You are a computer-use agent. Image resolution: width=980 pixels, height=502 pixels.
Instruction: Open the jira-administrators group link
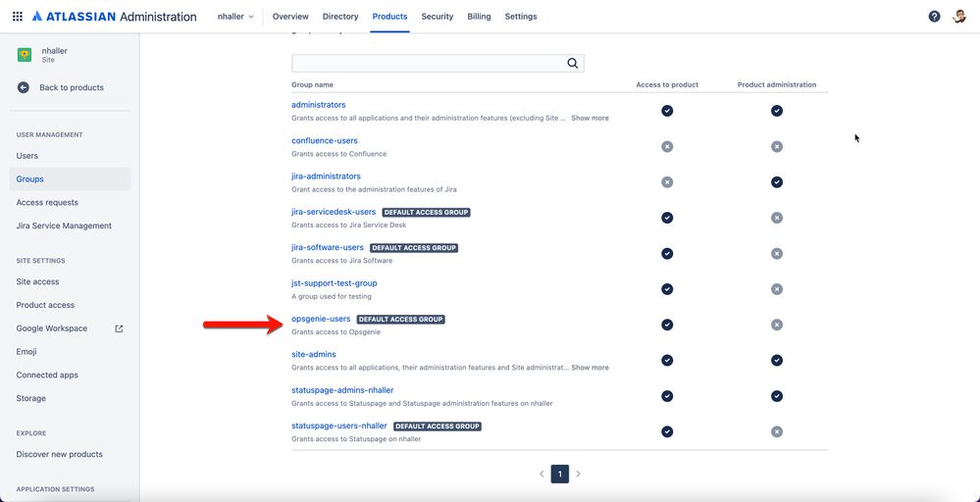pyautogui.click(x=326, y=176)
